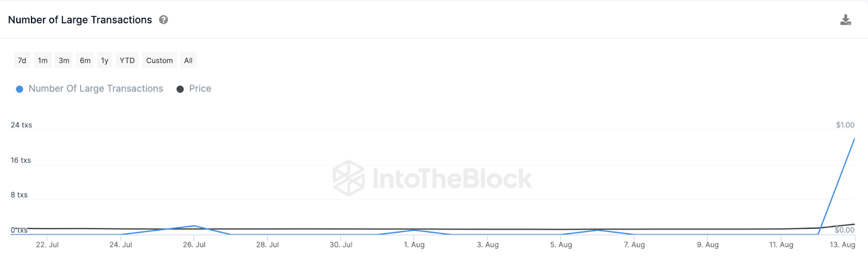
Task: Click the 22. Jul axis label
Action: tap(47, 244)
